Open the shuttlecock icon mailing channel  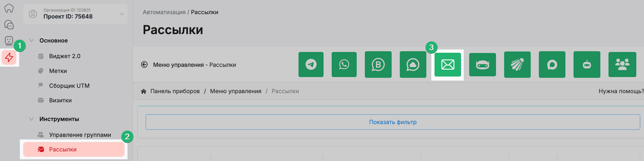click(x=517, y=65)
